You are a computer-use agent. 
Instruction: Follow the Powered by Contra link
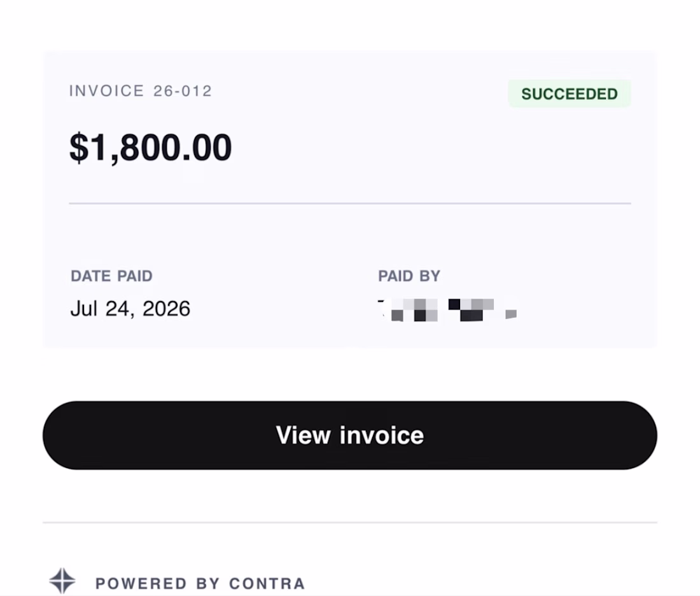pyautogui.click(x=200, y=583)
